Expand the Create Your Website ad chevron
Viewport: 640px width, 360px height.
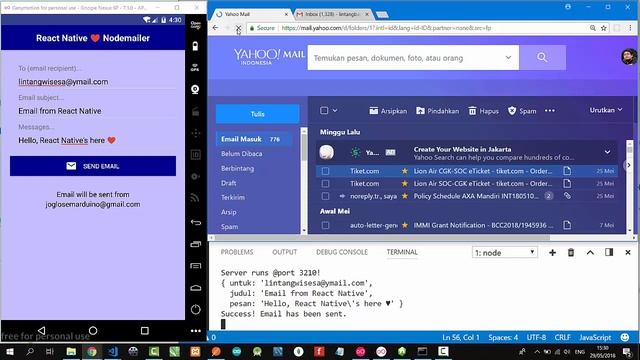coord(607,152)
